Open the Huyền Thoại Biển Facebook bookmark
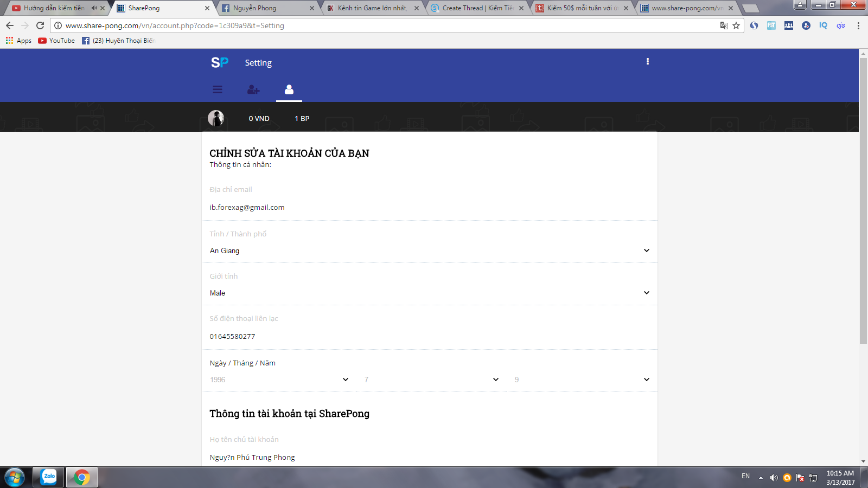This screenshot has width=868, height=488. click(118, 41)
